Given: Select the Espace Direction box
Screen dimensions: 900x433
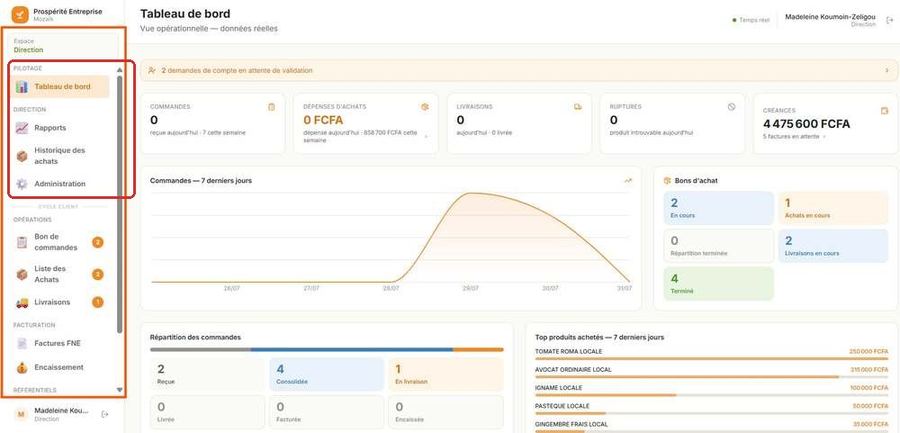Looking at the screenshot, I should pos(63,45).
